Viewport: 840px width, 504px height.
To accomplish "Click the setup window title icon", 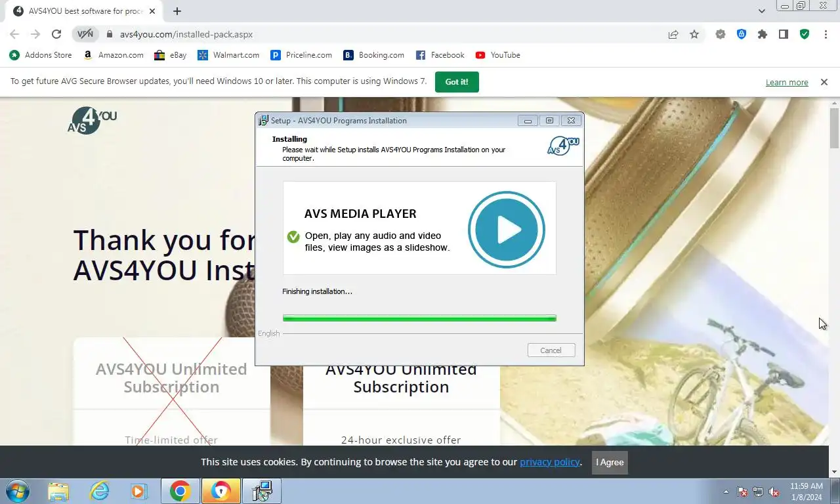I will pyautogui.click(x=263, y=120).
